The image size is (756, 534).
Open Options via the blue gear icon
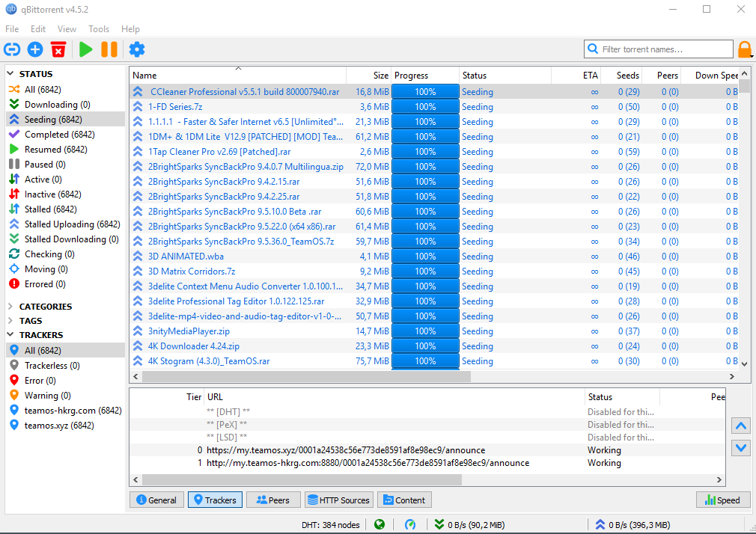tap(137, 49)
